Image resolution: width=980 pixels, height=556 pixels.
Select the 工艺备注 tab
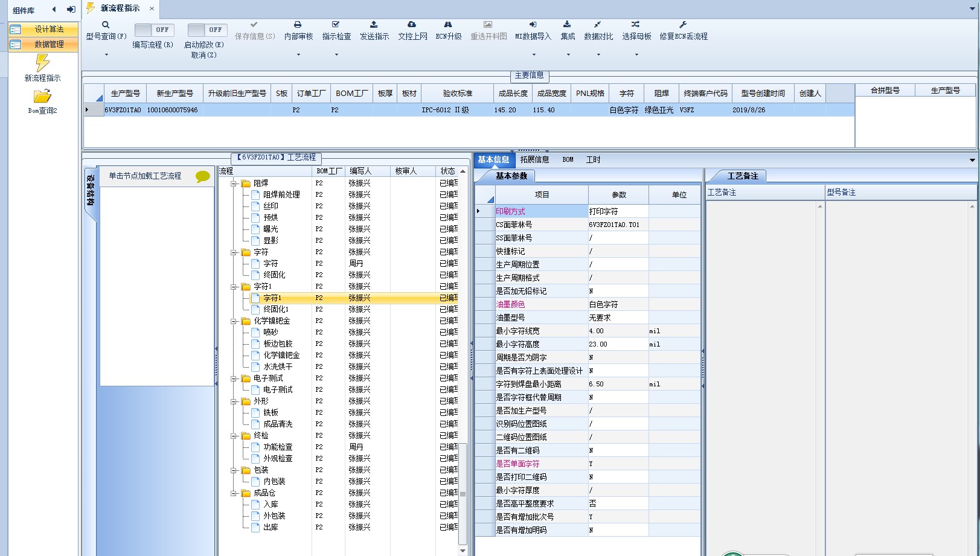[743, 176]
